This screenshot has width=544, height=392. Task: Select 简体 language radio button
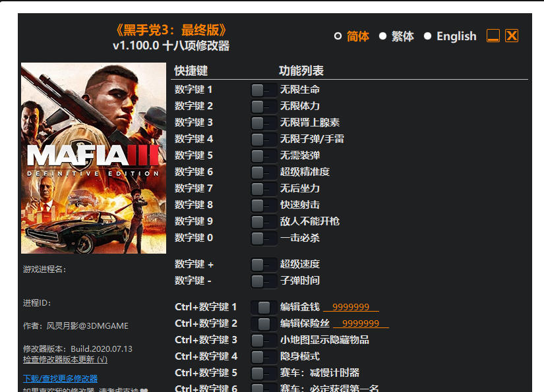click(x=338, y=36)
